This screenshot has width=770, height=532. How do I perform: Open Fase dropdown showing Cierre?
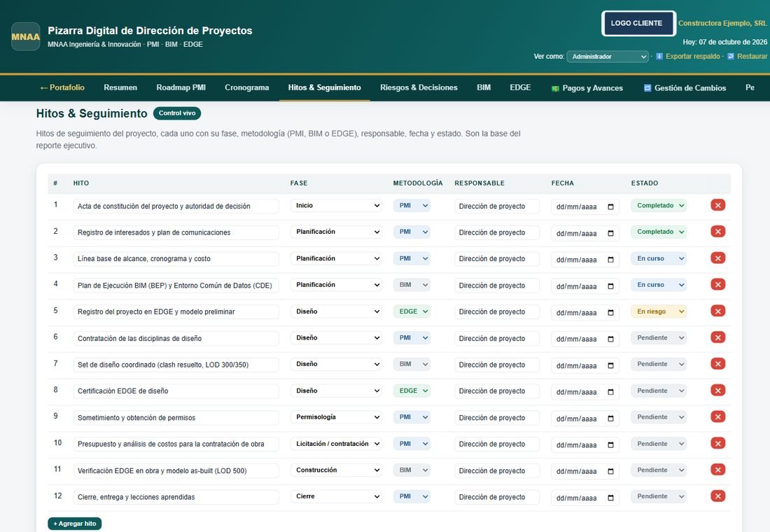point(336,496)
